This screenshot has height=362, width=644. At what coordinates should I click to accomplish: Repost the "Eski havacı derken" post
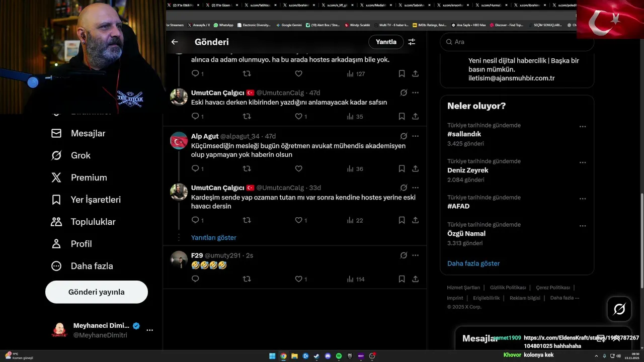pyautogui.click(x=247, y=116)
